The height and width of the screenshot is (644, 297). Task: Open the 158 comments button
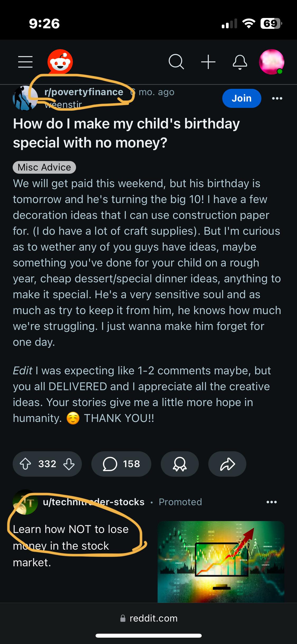pyautogui.click(x=121, y=464)
